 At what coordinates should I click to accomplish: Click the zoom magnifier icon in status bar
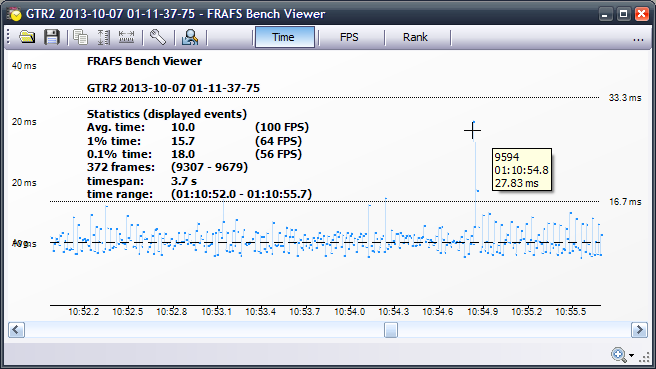tap(618, 355)
